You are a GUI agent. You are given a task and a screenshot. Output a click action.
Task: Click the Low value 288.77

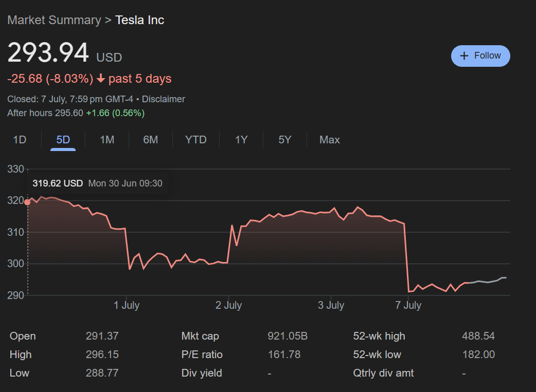(102, 373)
